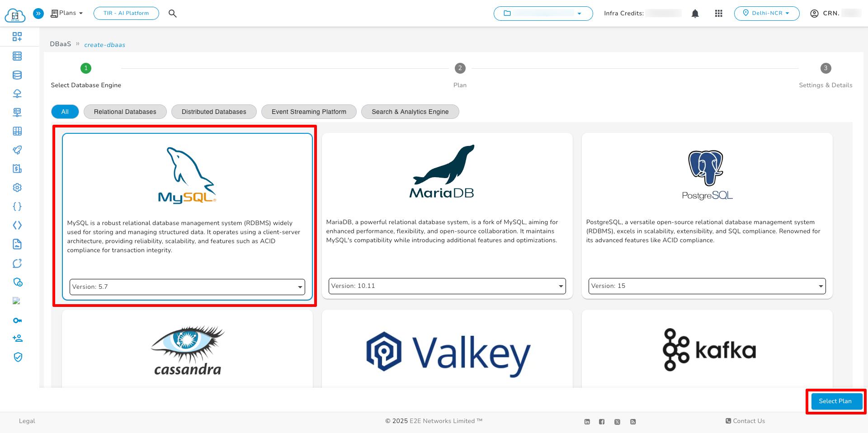Click the notifications bell icon
The width and height of the screenshot is (868, 433).
click(695, 14)
